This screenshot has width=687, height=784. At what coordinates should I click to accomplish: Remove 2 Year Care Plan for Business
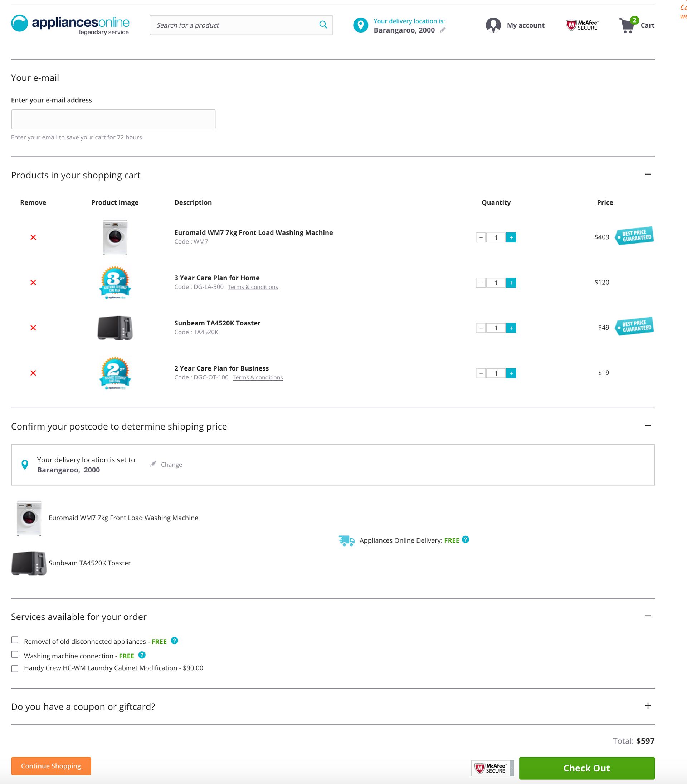[x=33, y=373]
